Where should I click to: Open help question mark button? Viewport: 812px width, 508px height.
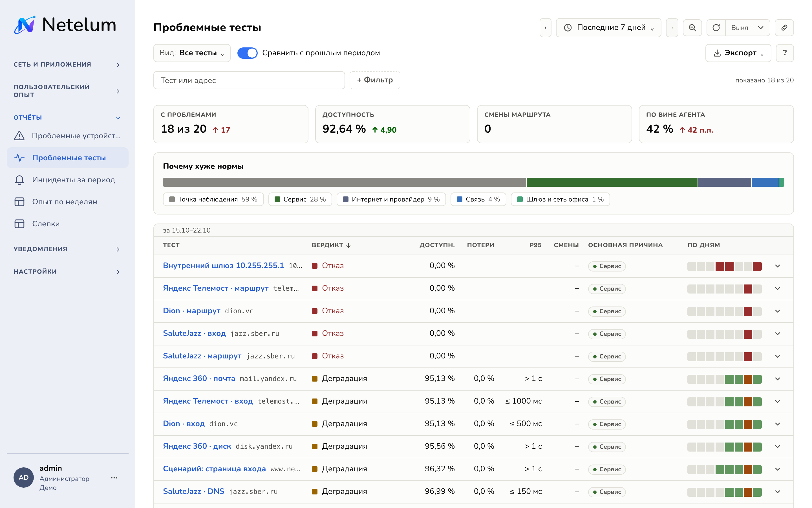tap(784, 53)
